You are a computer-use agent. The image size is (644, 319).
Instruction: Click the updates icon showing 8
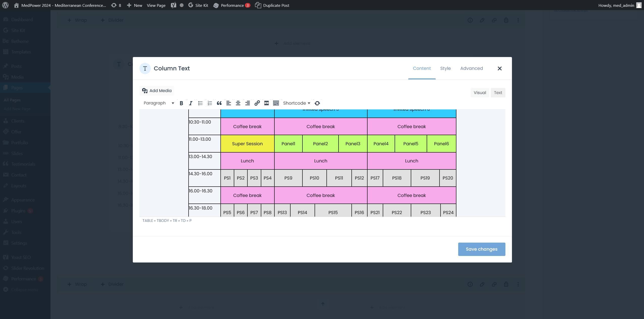pyautogui.click(x=116, y=5)
